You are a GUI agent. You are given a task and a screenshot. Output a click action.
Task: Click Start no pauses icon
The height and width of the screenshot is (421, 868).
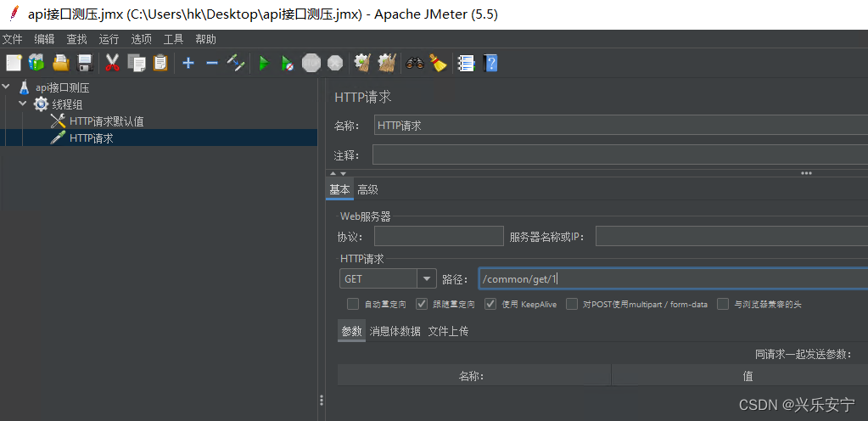point(288,63)
